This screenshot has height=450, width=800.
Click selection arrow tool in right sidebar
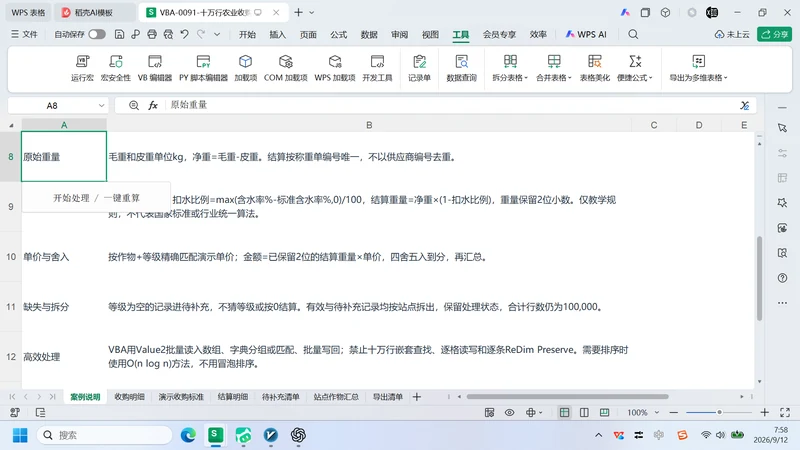coord(782,128)
